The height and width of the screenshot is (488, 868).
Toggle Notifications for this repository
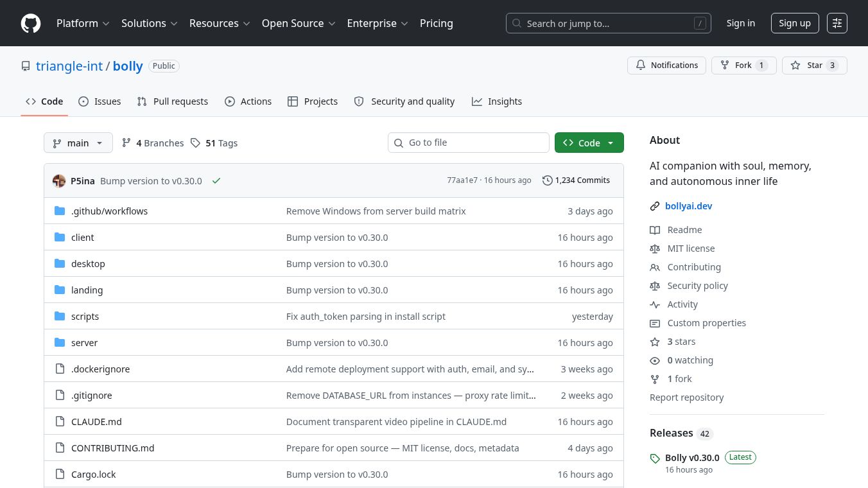[666, 65]
